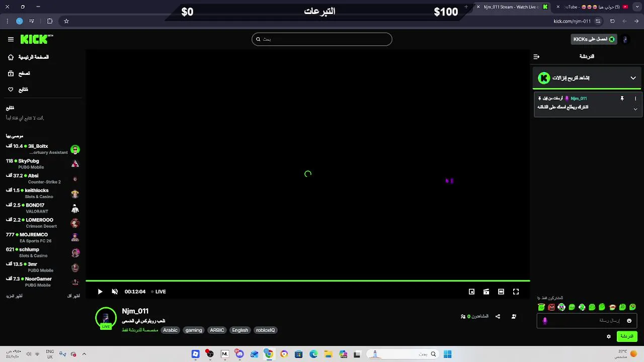Toggle theater mode in the player
The width and height of the screenshot is (644, 362).
coord(501,292)
